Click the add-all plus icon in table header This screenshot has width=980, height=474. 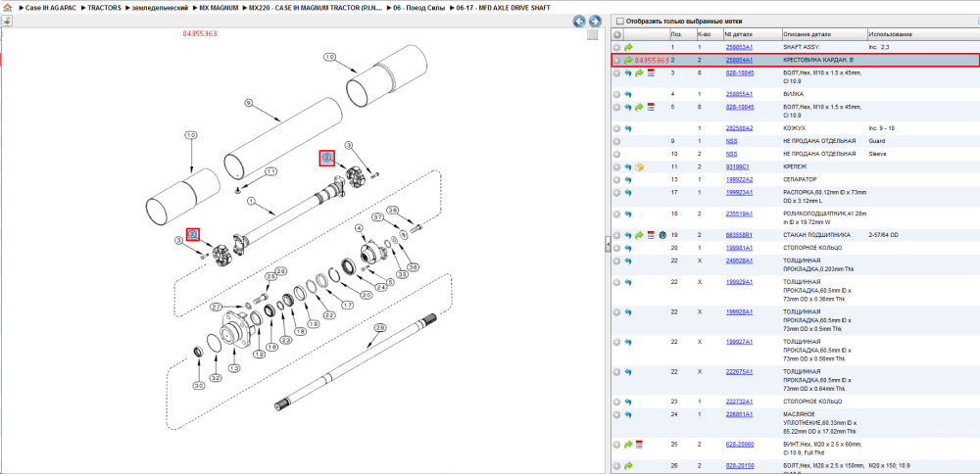[x=616, y=34]
